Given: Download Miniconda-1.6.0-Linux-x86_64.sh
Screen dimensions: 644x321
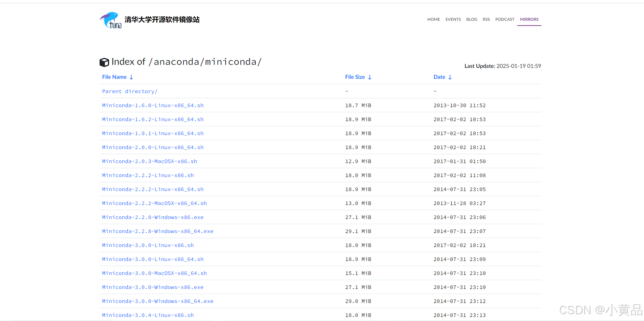Looking at the screenshot, I should [x=153, y=105].
